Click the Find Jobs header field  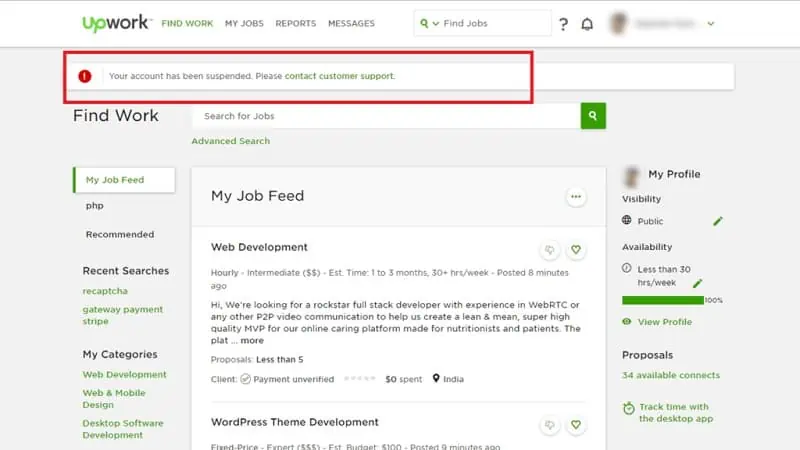click(x=482, y=23)
